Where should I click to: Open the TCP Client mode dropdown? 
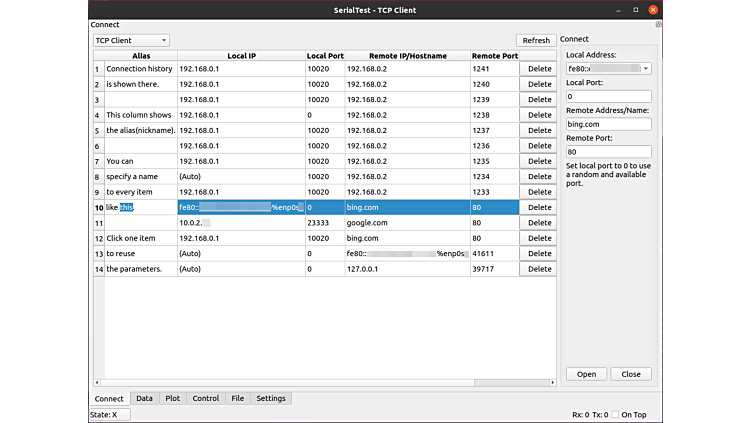point(131,40)
